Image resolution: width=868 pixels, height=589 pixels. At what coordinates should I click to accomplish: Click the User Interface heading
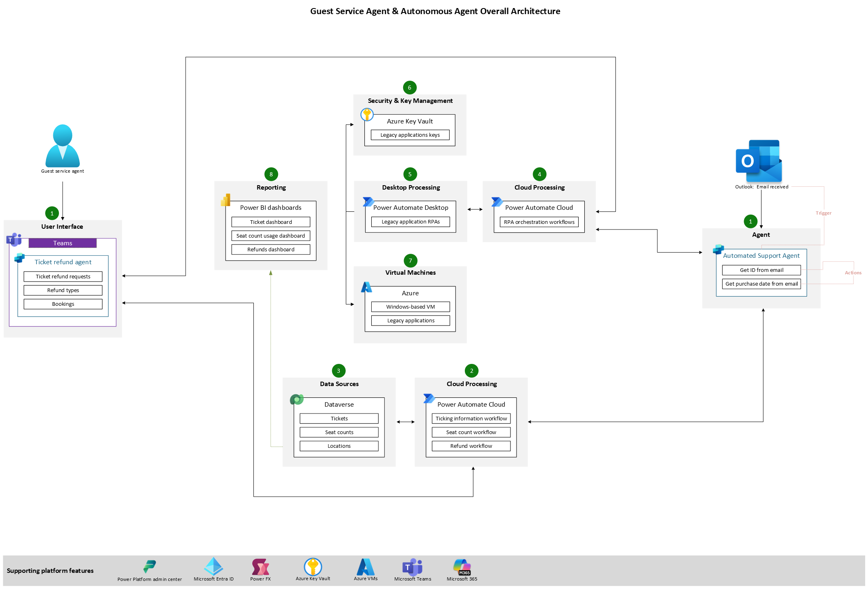pyautogui.click(x=62, y=226)
